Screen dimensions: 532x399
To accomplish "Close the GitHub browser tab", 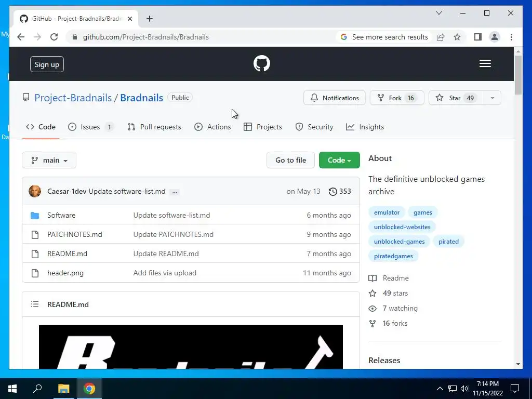I will coord(129,19).
